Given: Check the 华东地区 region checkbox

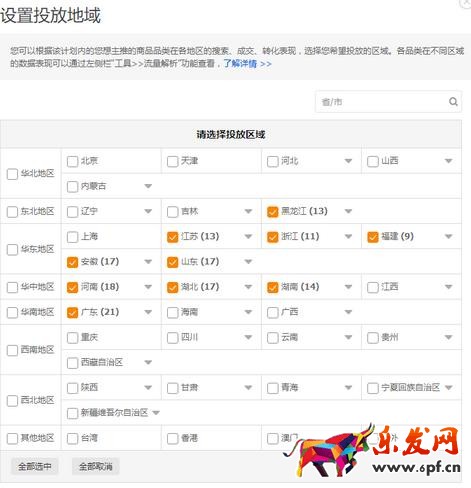Looking at the screenshot, I should (12, 249).
